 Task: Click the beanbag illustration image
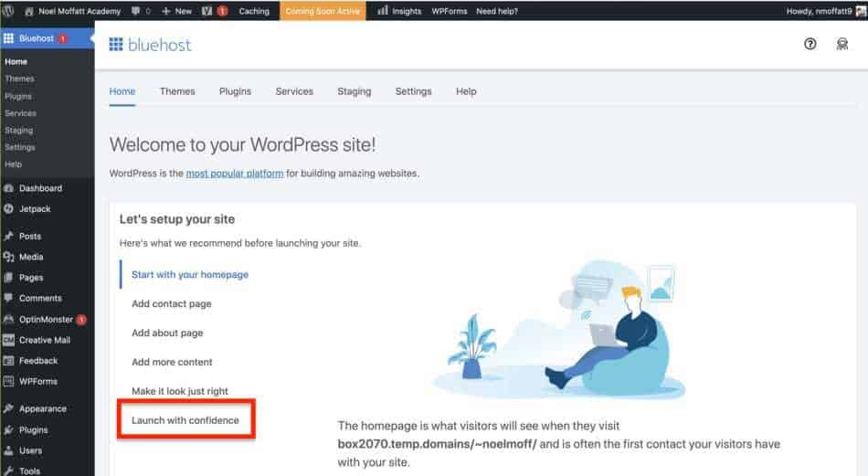[x=559, y=328]
